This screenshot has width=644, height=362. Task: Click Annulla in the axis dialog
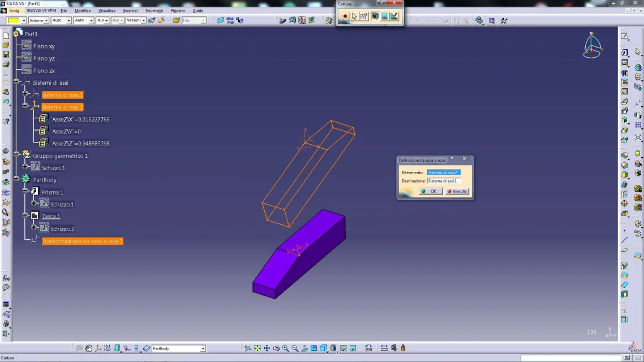click(457, 191)
